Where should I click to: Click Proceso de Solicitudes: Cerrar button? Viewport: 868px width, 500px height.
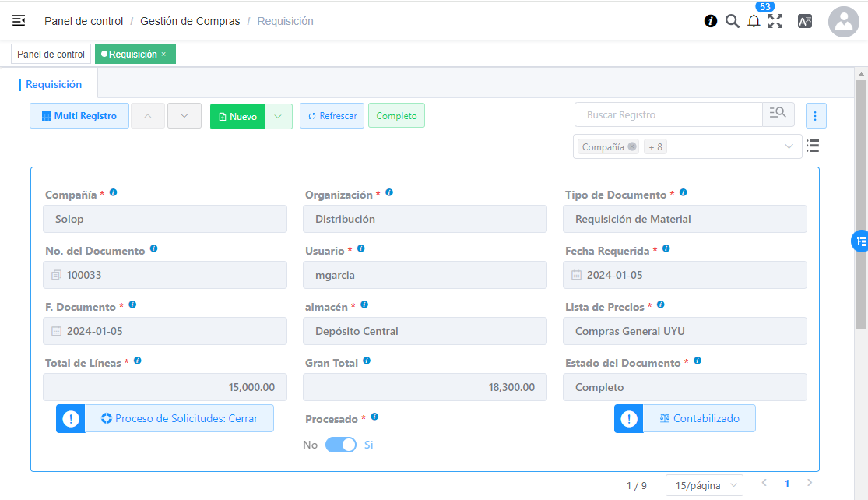[x=178, y=418]
